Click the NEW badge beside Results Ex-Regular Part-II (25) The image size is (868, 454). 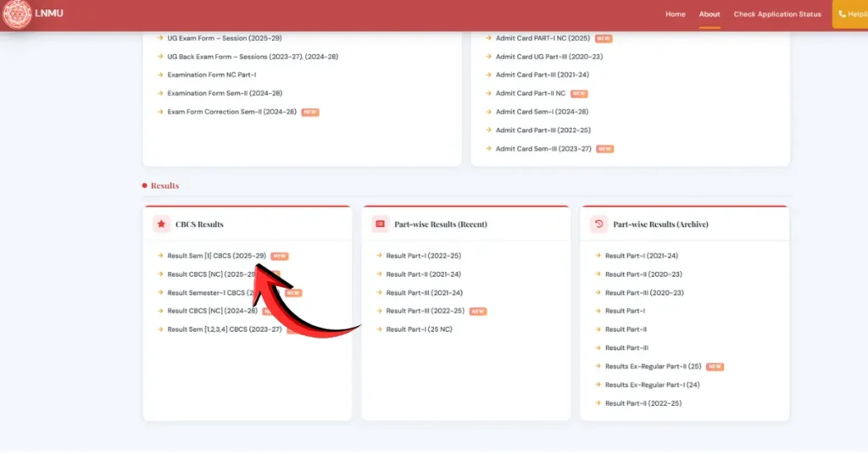point(715,367)
